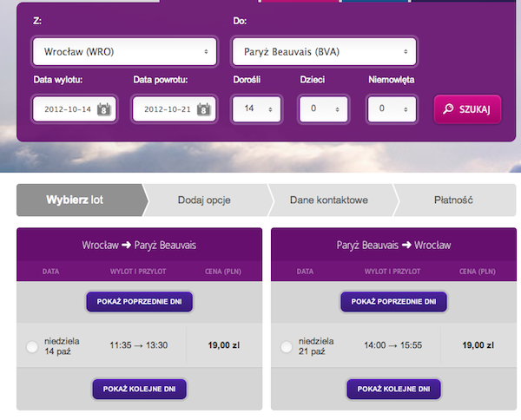Change the Dzieci passenger count dropdown

324,108
